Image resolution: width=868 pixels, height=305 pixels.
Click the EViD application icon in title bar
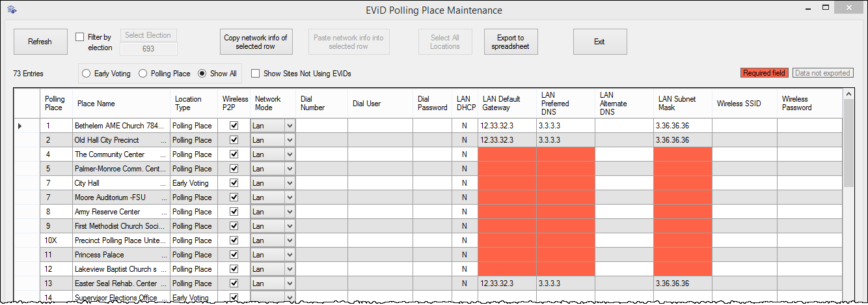(x=12, y=10)
